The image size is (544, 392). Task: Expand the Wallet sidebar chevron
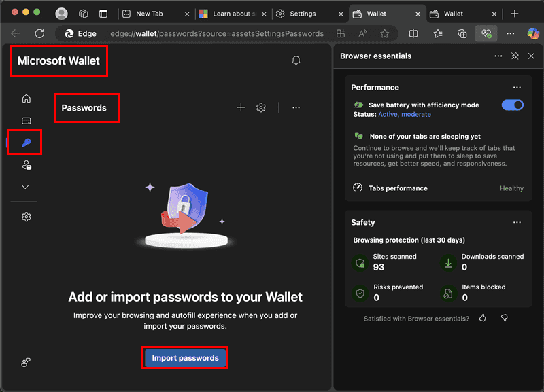(27, 187)
